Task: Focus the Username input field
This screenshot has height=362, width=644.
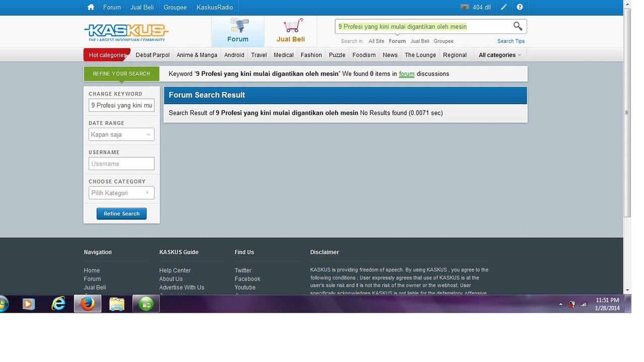Action: (x=121, y=163)
